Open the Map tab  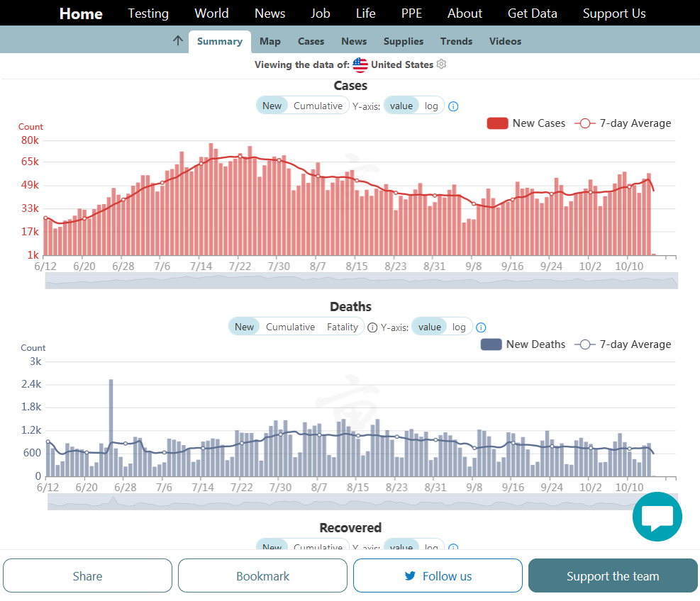(x=270, y=41)
